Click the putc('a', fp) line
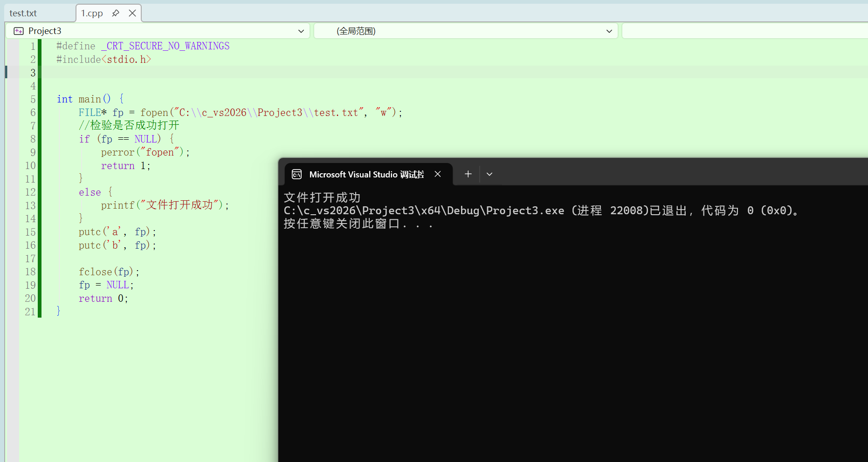 coord(117,231)
